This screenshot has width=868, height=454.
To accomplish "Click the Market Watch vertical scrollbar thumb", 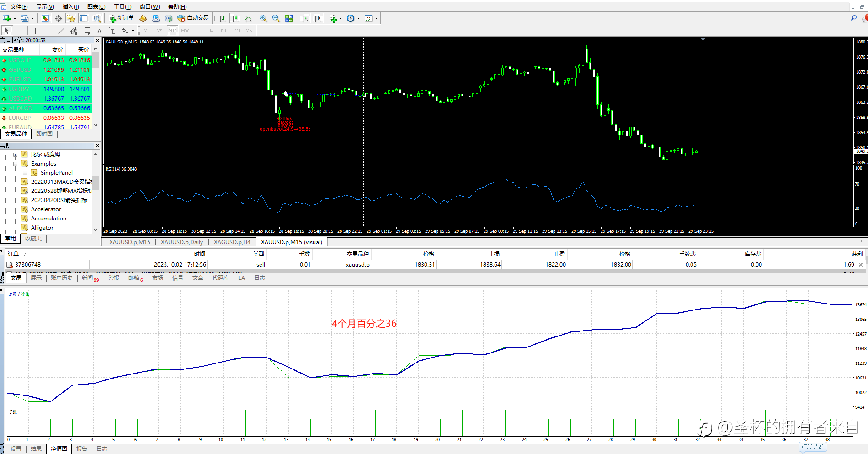I will click(96, 60).
